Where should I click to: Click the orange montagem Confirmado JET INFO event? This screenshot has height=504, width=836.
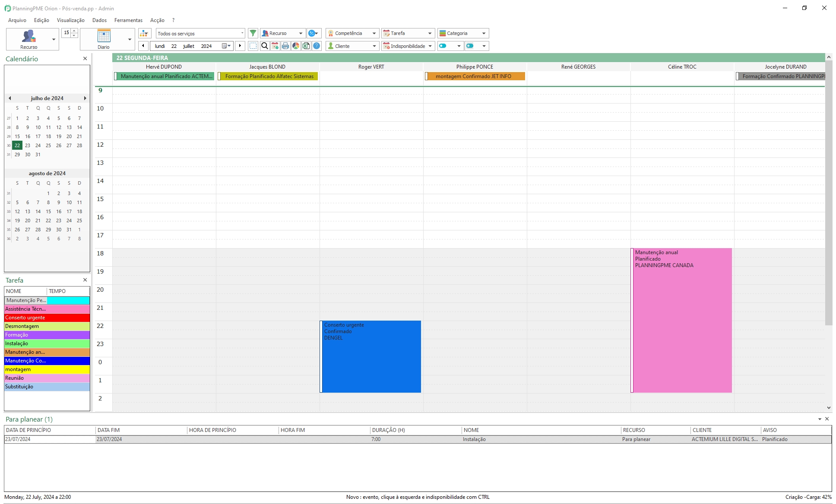click(475, 76)
